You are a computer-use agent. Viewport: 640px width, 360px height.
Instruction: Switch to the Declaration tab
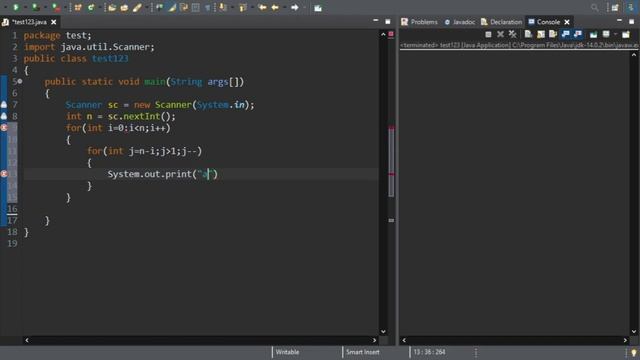pyautogui.click(x=501, y=22)
